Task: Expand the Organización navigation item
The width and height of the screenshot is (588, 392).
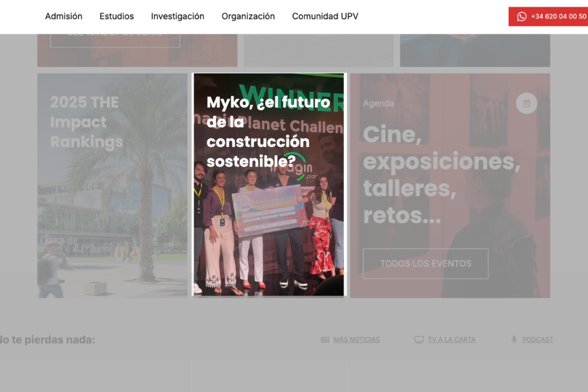Action: (248, 16)
